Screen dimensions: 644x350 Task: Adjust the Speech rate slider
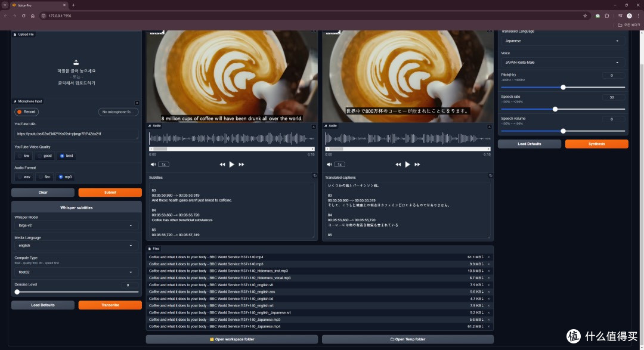pos(563,109)
